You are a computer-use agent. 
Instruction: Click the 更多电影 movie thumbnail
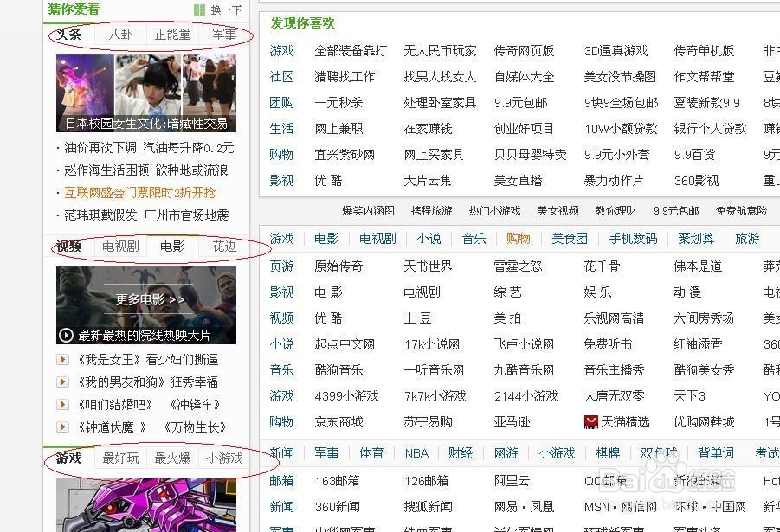point(146,305)
